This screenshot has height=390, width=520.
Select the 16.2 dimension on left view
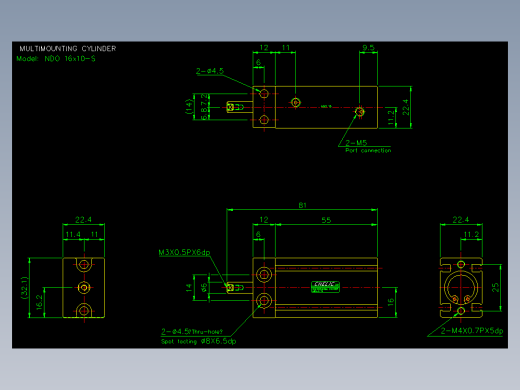[39, 302]
